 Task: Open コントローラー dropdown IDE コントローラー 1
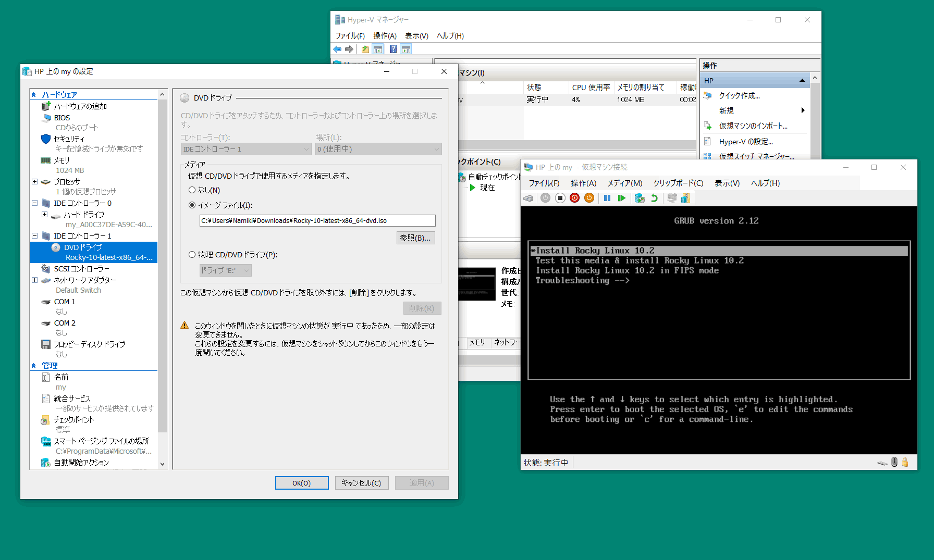click(x=246, y=149)
